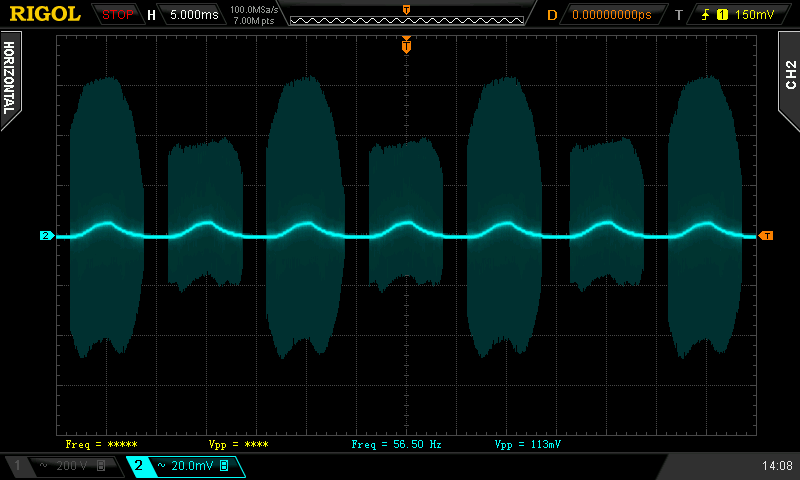Click the channel 2 ground level marker
The width and height of the screenshot is (800, 480).
tap(46, 236)
